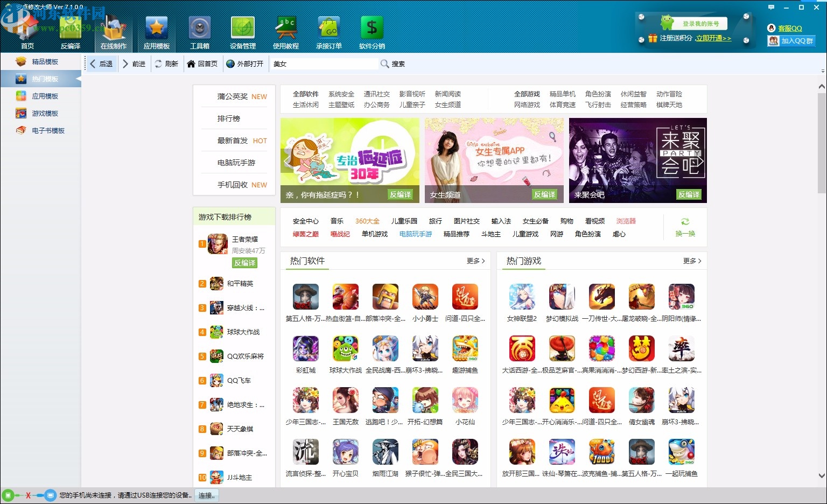Screen dimensions: 827x504
Task: Select the 电脑玩手游 highlighted tag
Action: click(x=415, y=234)
